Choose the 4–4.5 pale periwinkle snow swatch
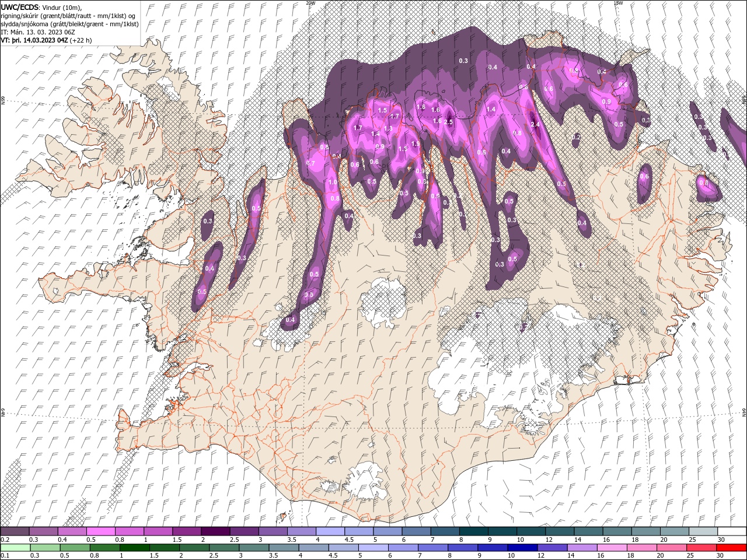 coord(330,531)
